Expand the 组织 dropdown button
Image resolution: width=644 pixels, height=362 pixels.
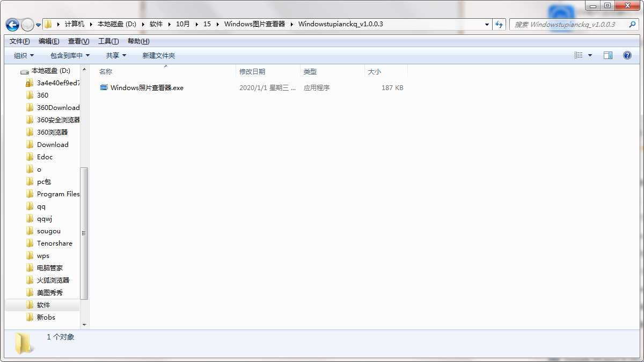[x=24, y=55]
